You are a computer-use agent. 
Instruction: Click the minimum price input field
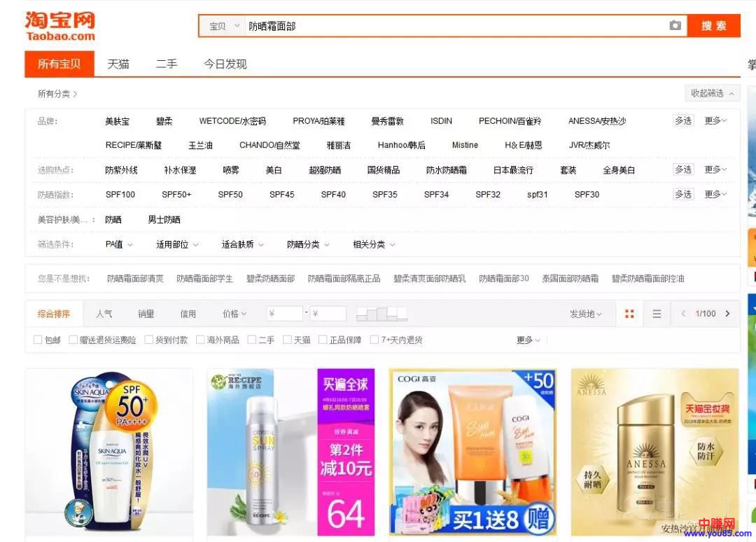[x=285, y=314]
